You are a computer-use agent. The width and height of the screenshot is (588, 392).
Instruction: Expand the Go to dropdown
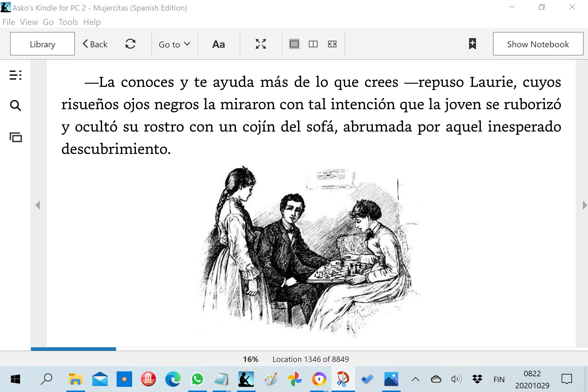174,44
